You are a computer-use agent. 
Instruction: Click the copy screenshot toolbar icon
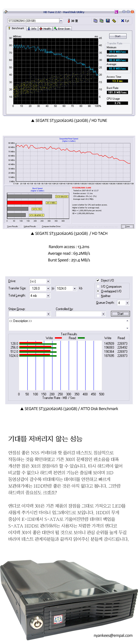pyautogui.click(x=101, y=21)
